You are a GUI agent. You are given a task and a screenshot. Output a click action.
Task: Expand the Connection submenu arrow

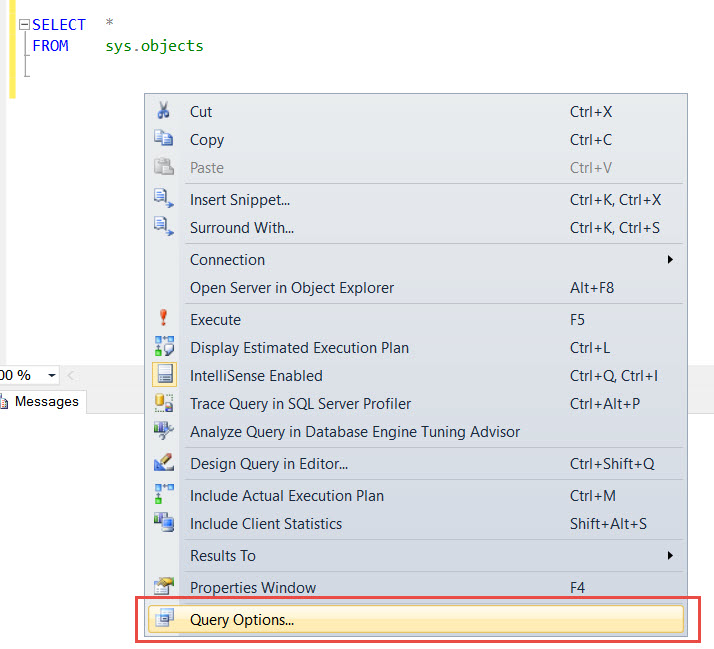click(x=670, y=260)
